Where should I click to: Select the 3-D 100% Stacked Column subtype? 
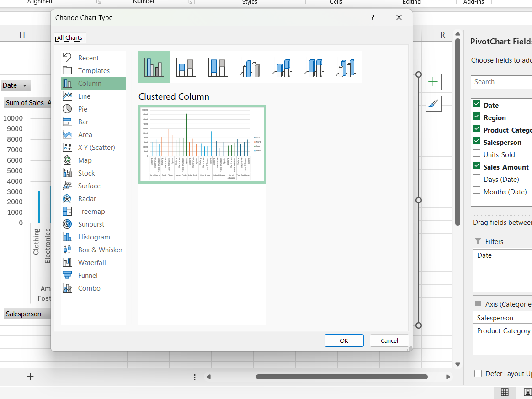314,67
